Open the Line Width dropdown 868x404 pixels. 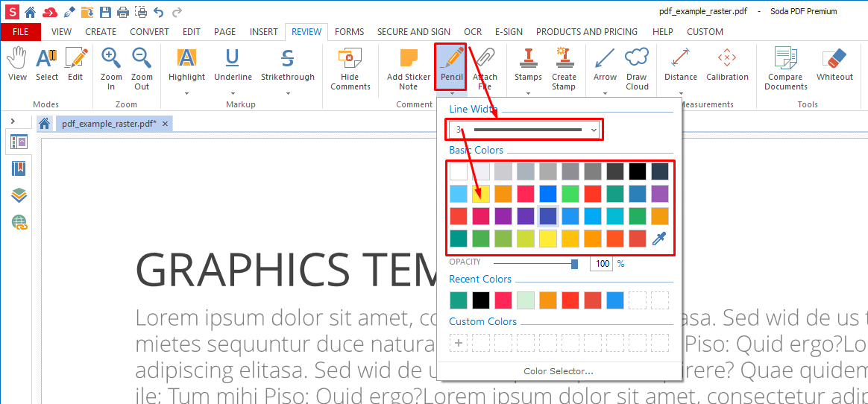coord(525,130)
